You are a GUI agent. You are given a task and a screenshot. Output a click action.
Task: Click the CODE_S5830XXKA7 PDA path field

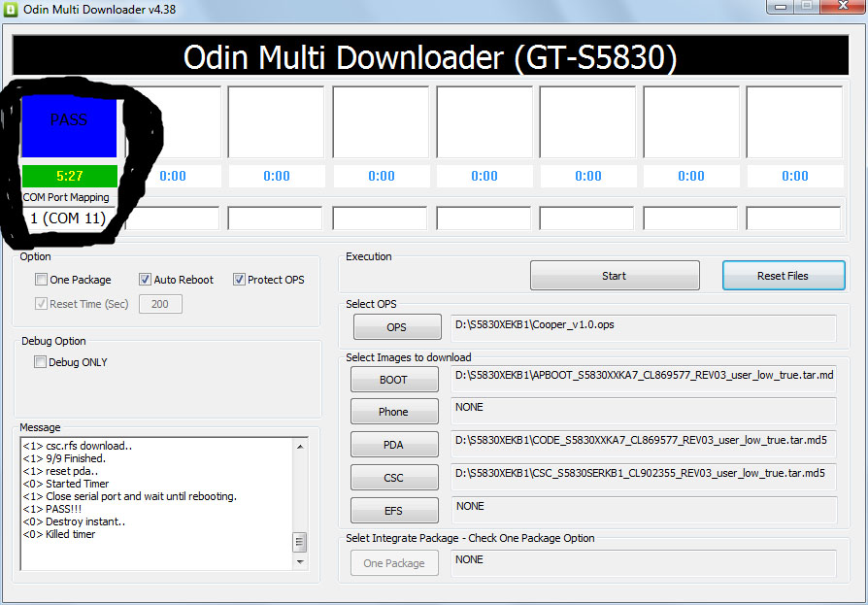click(644, 445)
